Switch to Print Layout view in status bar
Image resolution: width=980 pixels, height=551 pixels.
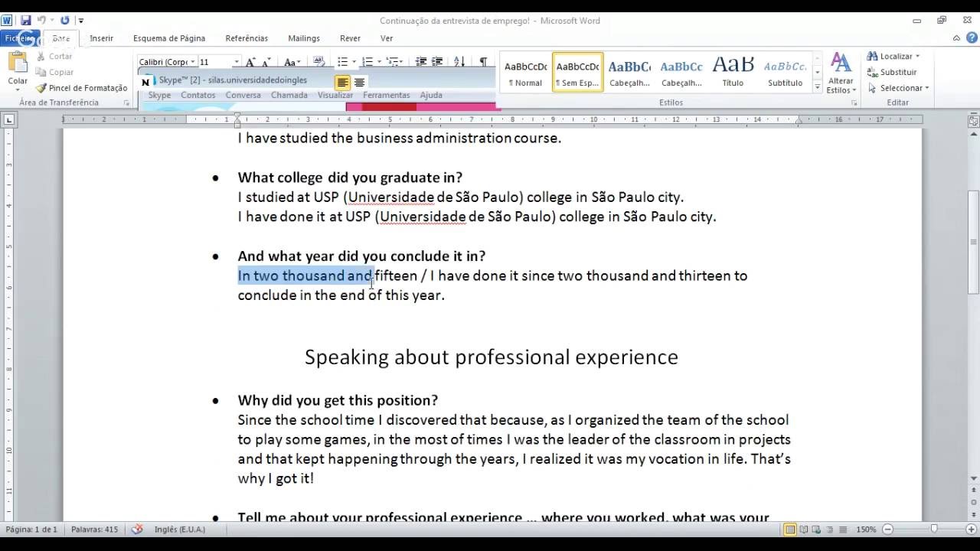pyautogui.click(x=790, y=529)
